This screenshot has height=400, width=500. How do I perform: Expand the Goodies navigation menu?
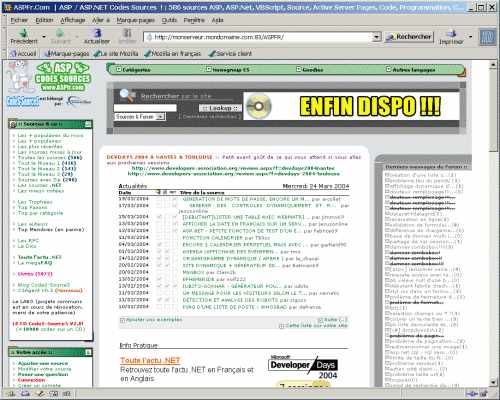click(310, 69)
